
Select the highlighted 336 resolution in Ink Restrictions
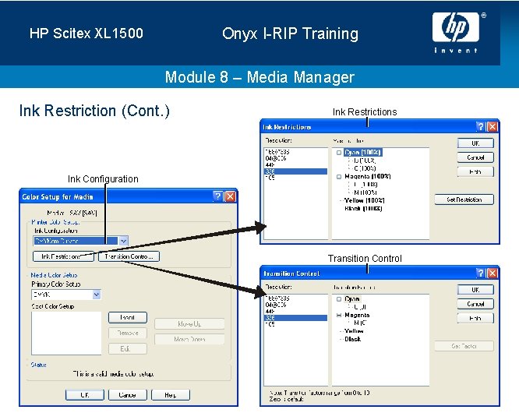pos(295,171)
